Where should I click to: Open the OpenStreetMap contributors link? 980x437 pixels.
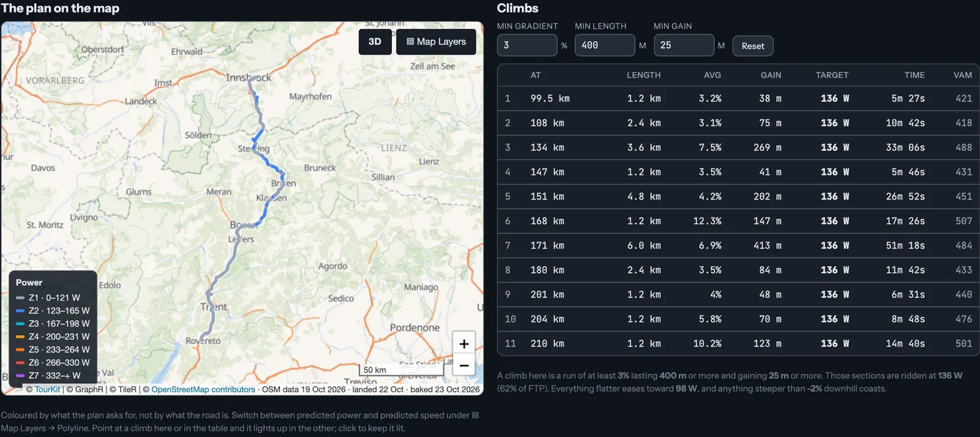click(x=203, y=389)
